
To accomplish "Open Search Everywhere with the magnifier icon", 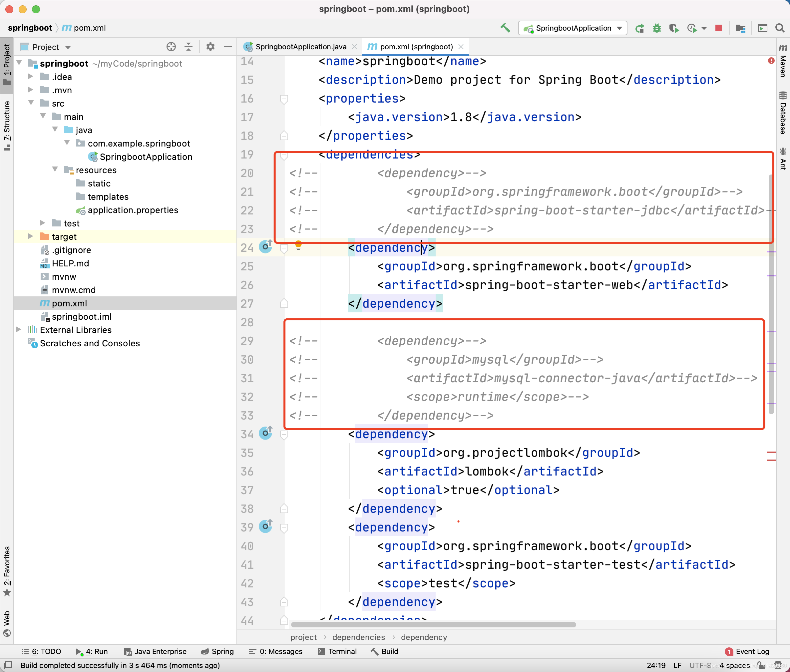I will (x=780, y=28).
